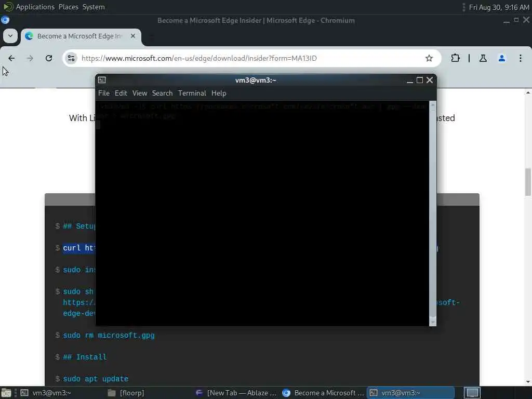Click the clock Fri Aug 30, 9:16 AM

[499, 7]
